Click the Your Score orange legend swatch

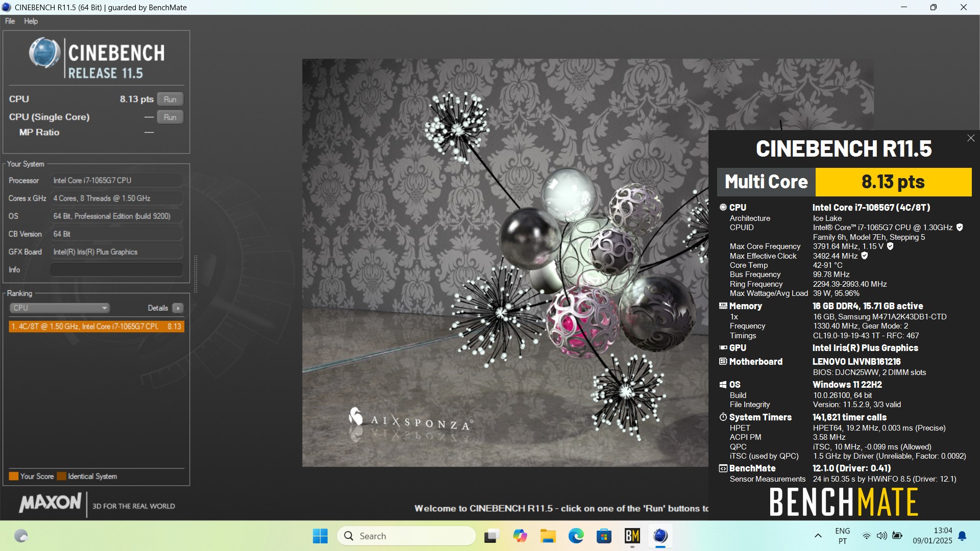(14, 476)
